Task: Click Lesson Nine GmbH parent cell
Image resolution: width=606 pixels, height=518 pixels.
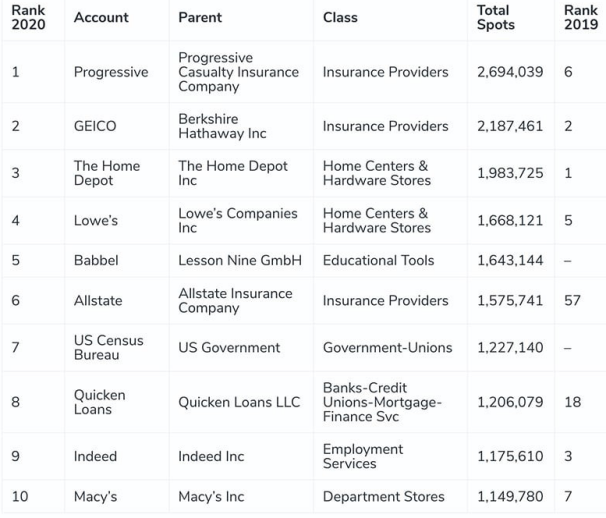Action: pyautogui.click(x=240, y=260)
